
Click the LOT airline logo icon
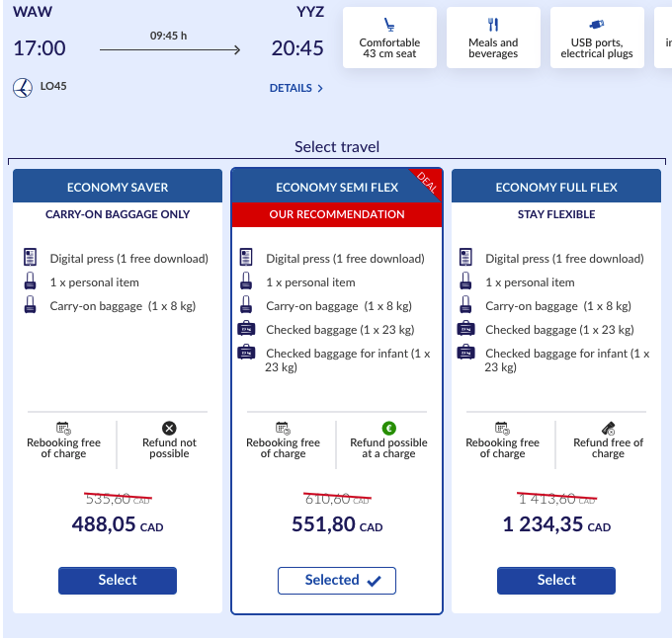click(22, 88)
